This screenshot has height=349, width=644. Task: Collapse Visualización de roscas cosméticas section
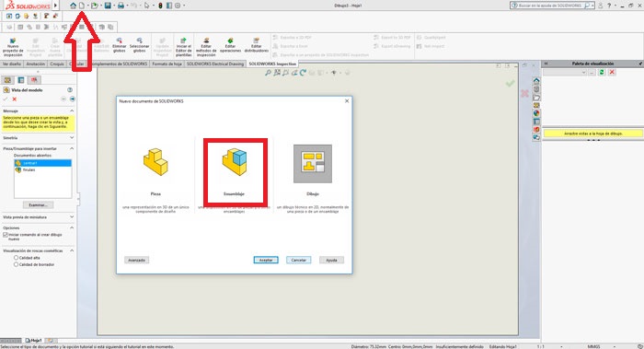pos(72,250)
